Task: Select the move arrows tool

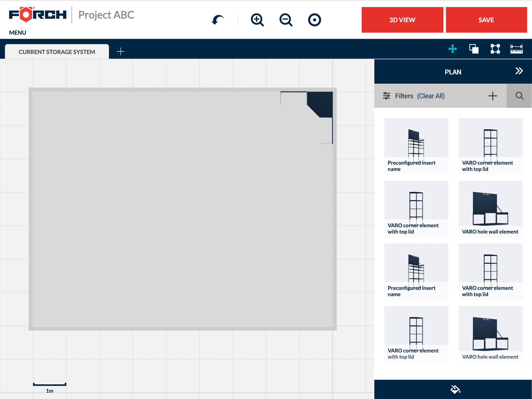Action: pyautogui.click(x=453, y=49)
